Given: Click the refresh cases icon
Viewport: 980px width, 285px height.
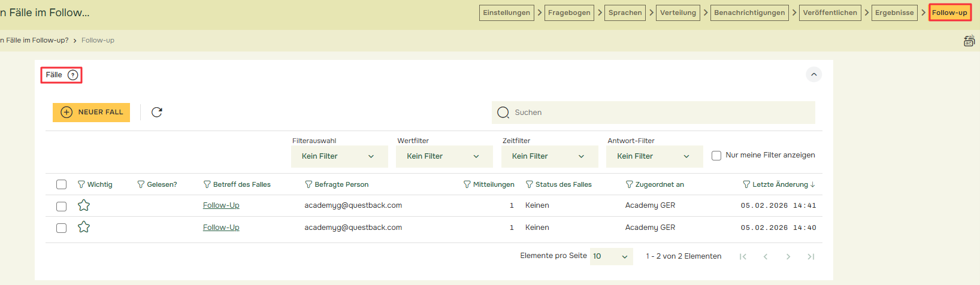Looking at the screenshot, I should [157, 112].
